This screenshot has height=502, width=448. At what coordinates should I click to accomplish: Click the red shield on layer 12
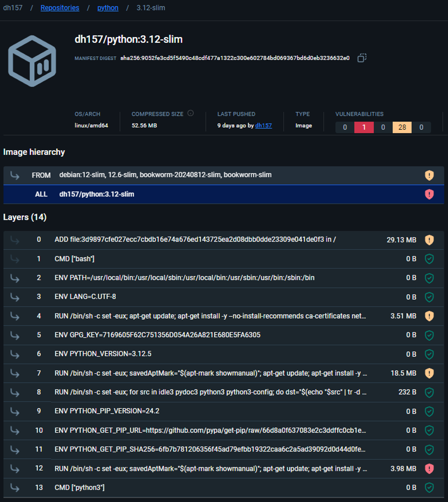pyautogui.click(x=429, y=468)
